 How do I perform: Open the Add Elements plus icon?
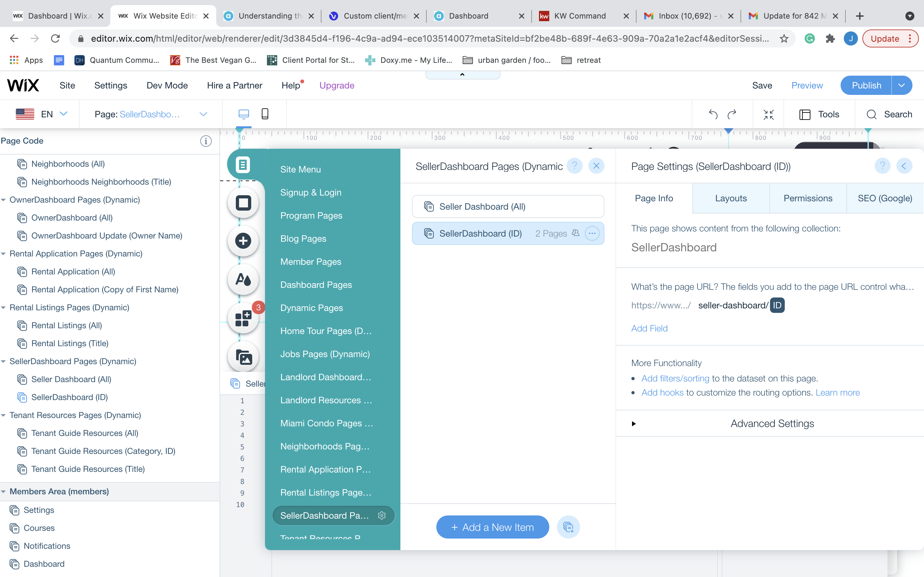click(x=243, y=241)
